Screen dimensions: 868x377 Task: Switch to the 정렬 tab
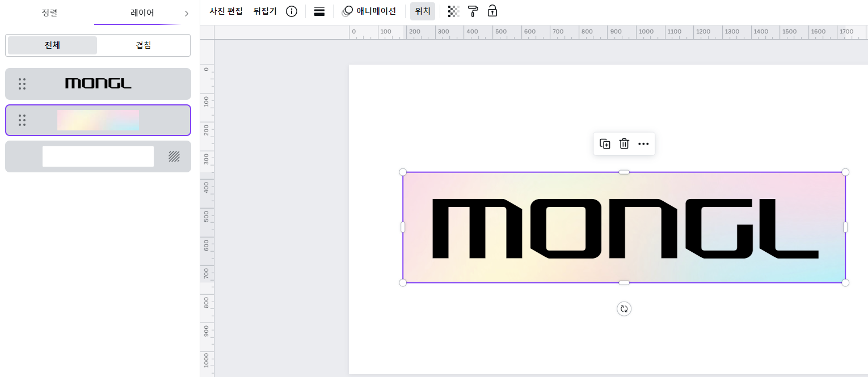[x=49, y=12]
